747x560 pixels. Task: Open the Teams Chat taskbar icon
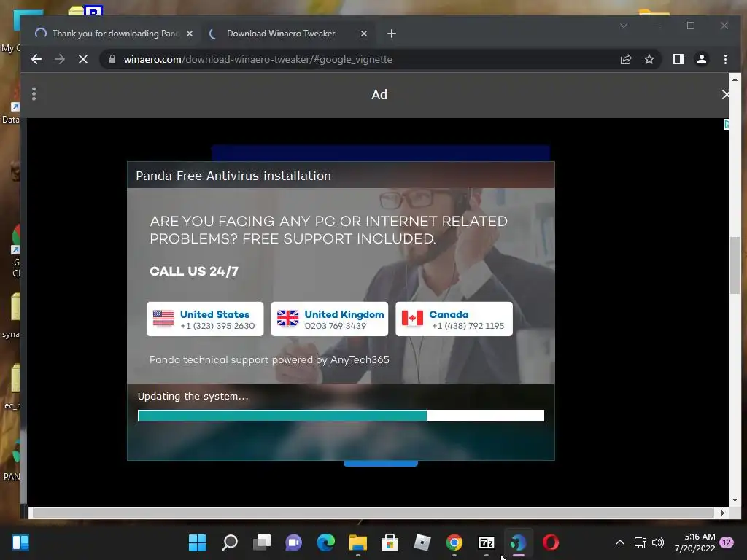(x=293, y=542)
